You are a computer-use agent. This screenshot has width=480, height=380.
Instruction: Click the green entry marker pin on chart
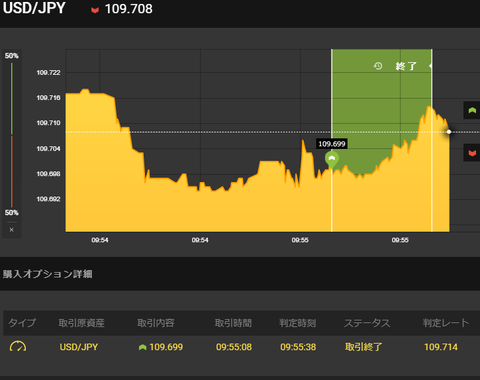332,160
